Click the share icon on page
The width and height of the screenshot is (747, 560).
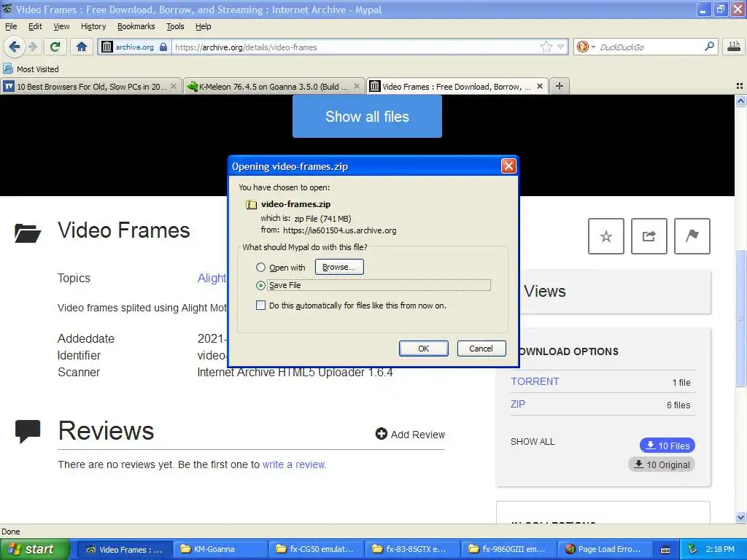(649, 236)
